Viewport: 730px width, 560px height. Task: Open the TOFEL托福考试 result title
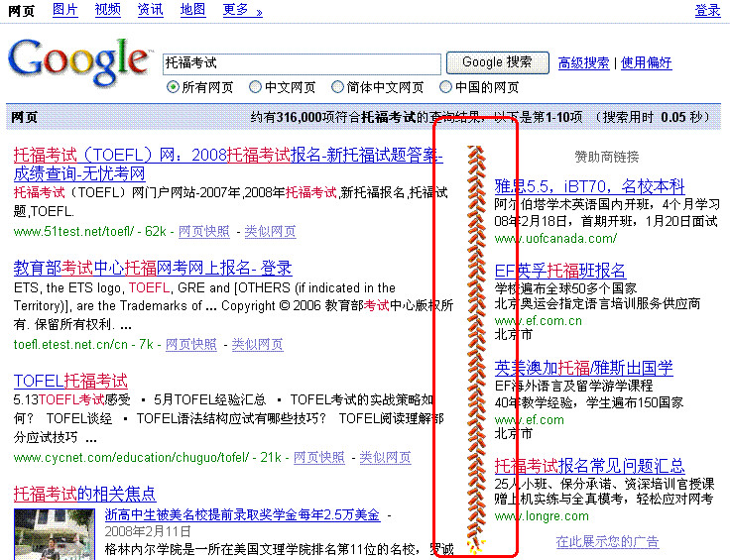[70, 381]
